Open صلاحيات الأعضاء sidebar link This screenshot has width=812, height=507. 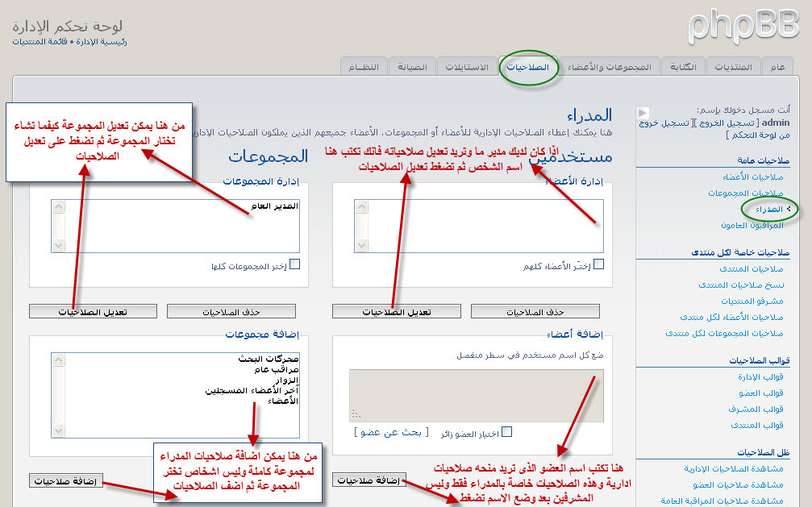point(753,177)
